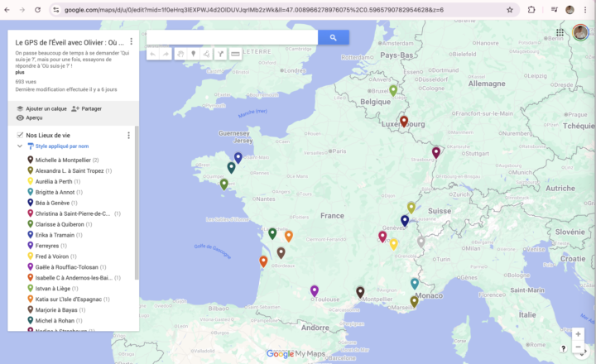Screen dimensions: 596x364
Task: Select Katia sur L'Isle d'Espagnac entry
Action: [69, 299]
